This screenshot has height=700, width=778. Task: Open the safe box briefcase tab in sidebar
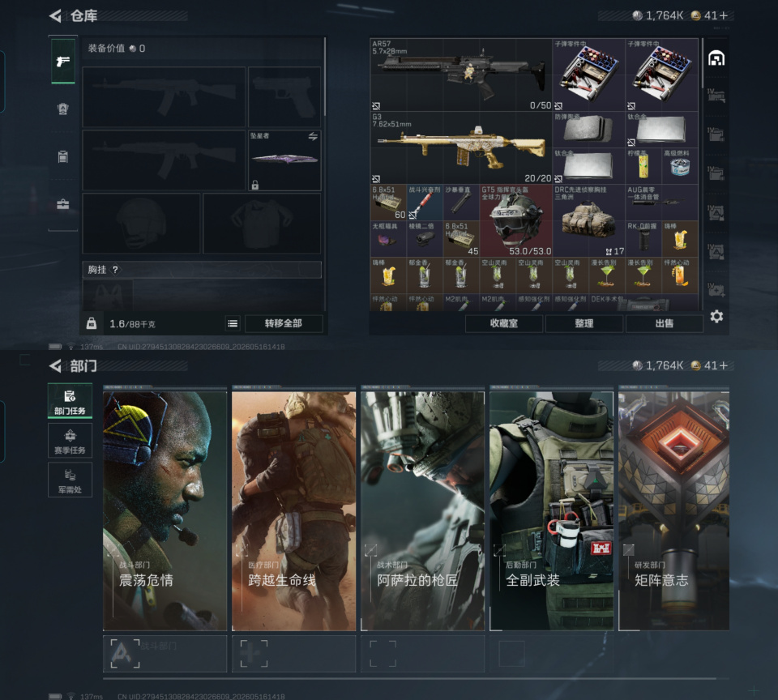tap(63, 204)
